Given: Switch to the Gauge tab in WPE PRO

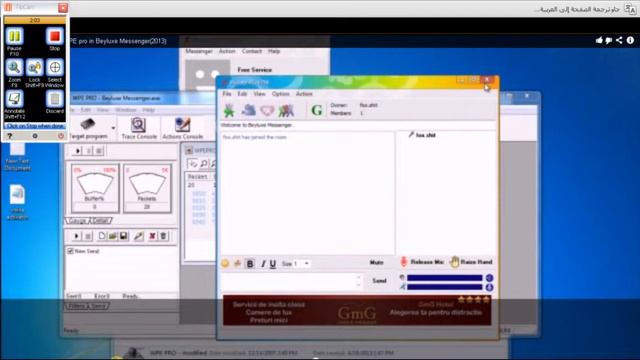Looking at the screenshot, I should (x=77, y=221).
